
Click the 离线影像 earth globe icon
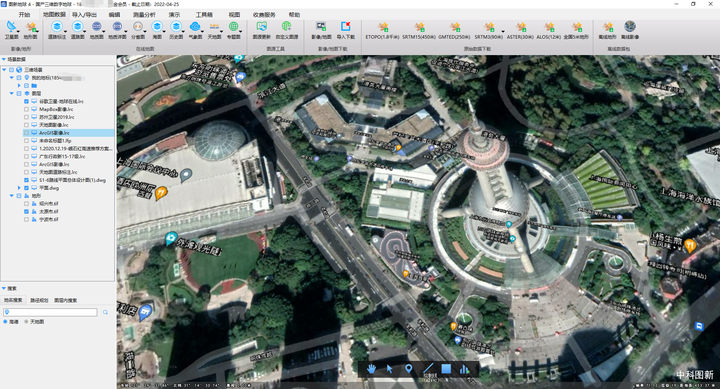click(630, 27)
